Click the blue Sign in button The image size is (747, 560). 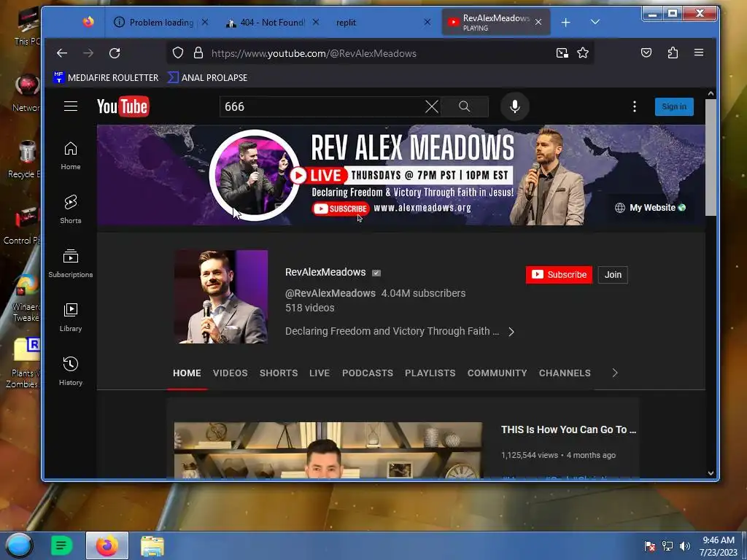click(x=674, y=106)
